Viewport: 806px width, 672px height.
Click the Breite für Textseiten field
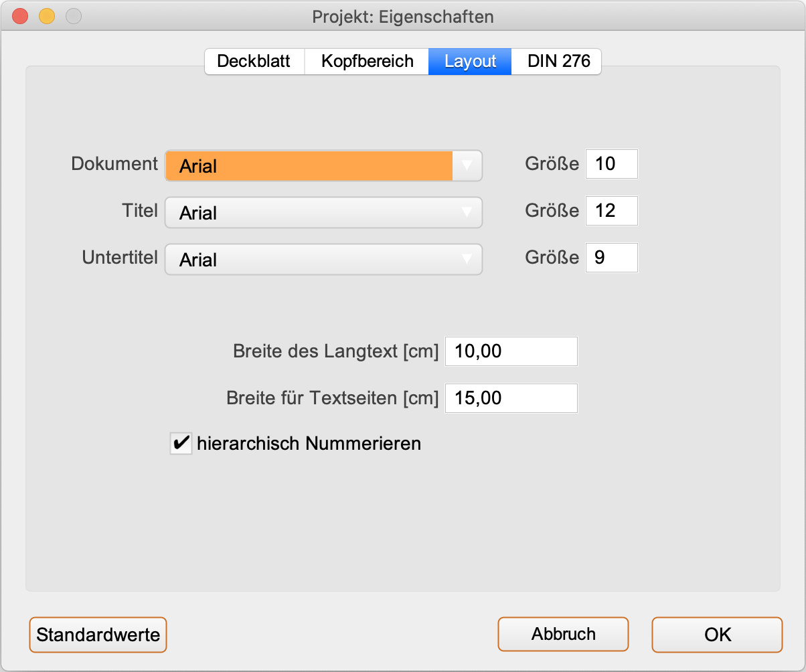510,398
